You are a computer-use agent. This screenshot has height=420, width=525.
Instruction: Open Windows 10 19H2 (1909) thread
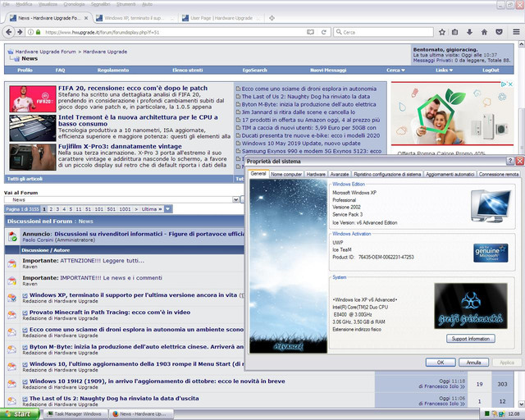click(157, 381)
